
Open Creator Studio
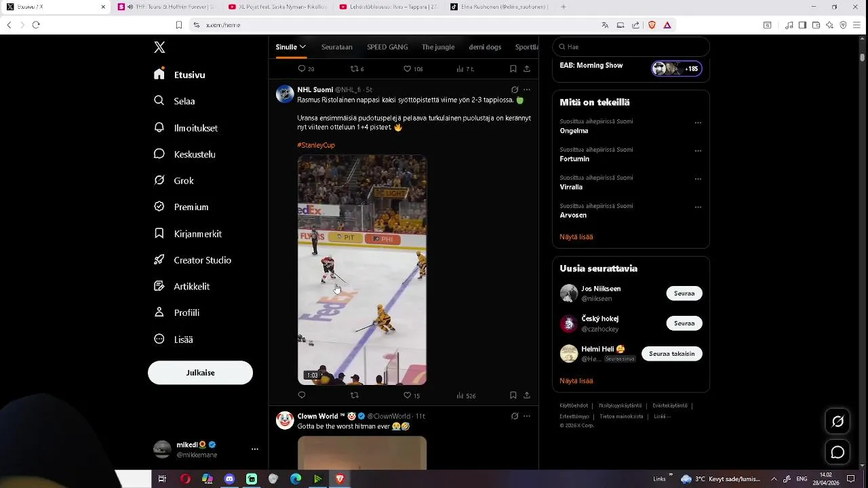(x=193, y=260)
